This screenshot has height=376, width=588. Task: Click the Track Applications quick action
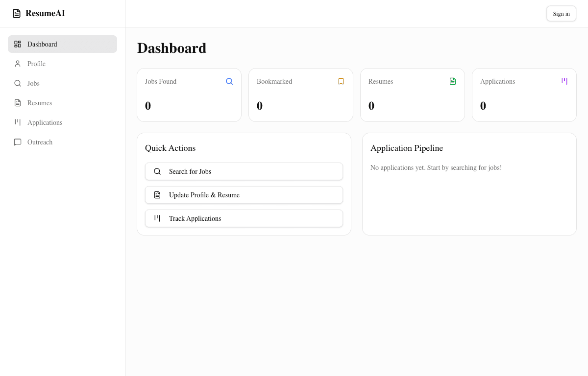point(244,218)
